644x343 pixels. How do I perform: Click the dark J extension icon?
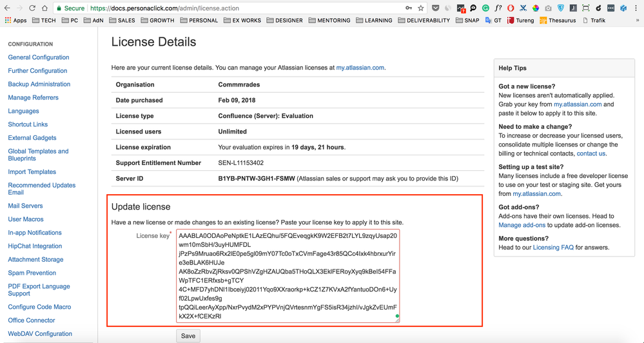(573, 8)
